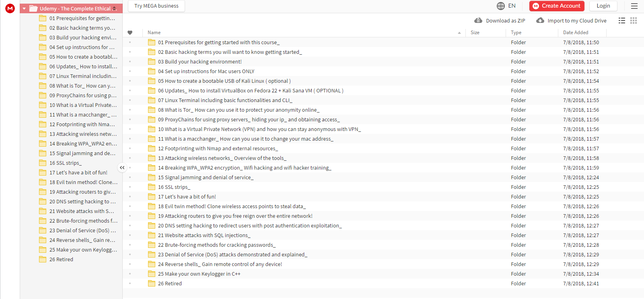644x299 pixels.
Task: Click favorite dot beside 01 Prerequisites row
Action: 130,42
